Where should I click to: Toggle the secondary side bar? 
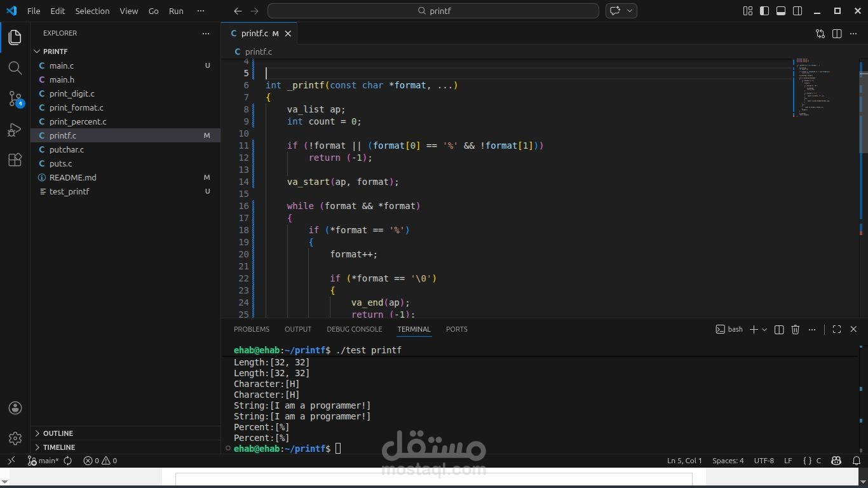797,11
